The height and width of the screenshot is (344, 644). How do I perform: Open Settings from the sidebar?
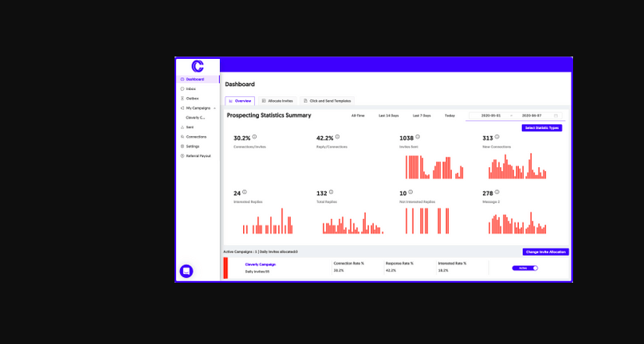[192, 146]
